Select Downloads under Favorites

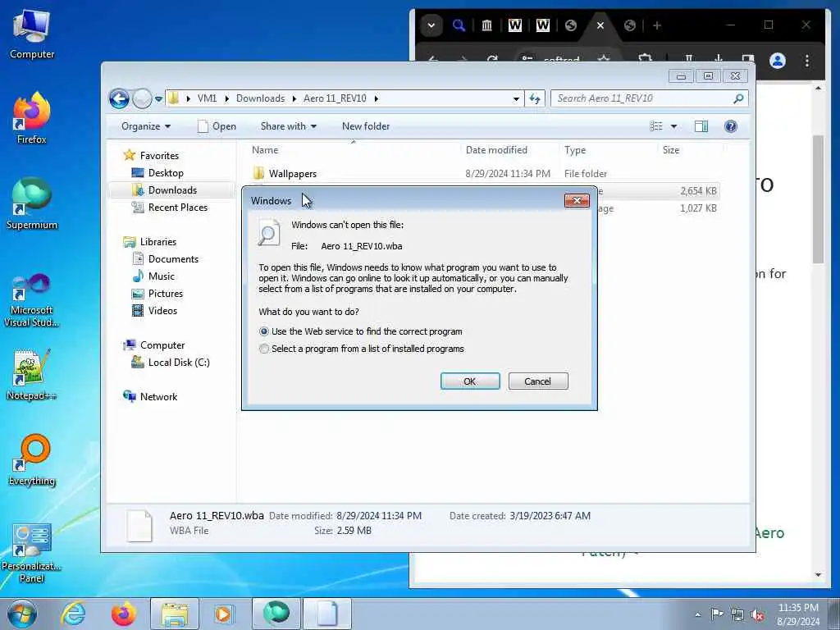point(172,190)
